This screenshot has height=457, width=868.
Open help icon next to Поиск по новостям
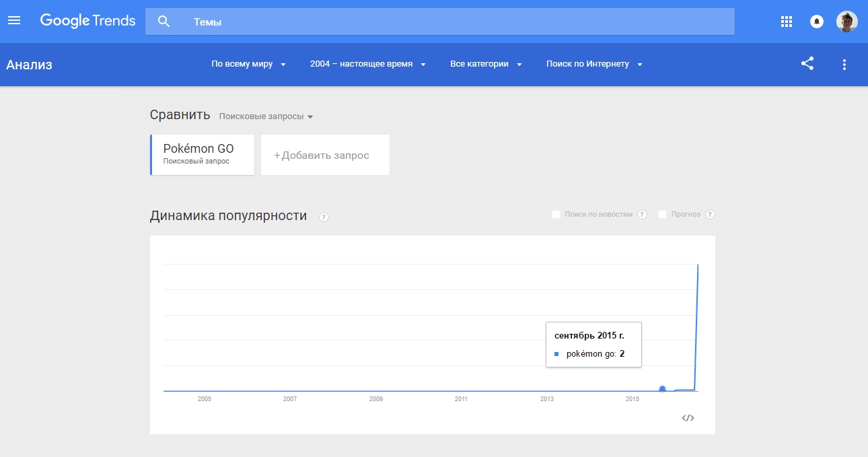(x=643, y=214)
